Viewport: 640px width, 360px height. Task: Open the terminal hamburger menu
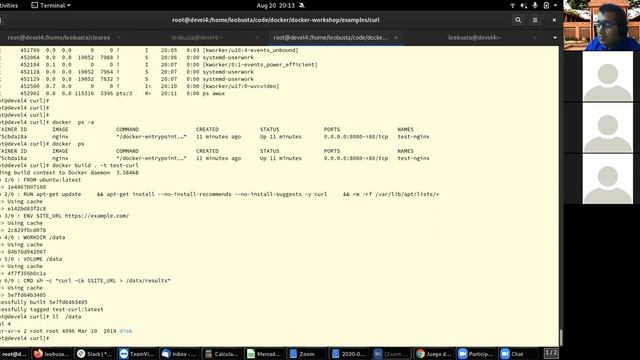pos(535,20)
